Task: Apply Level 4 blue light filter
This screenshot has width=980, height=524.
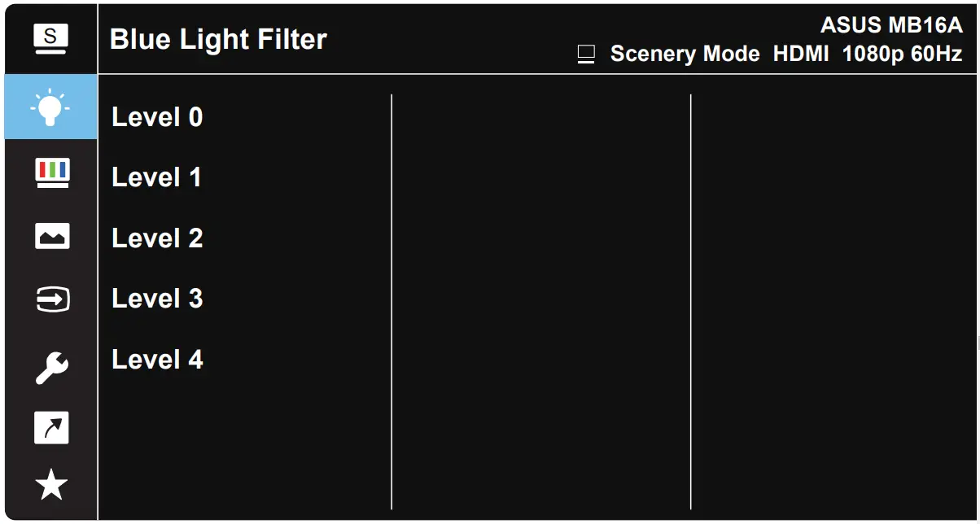Action: click(x=157, y=359)
